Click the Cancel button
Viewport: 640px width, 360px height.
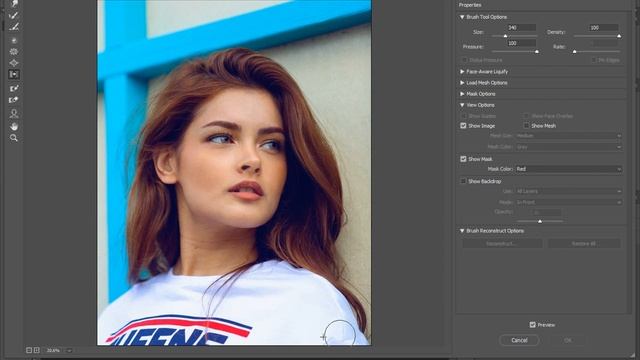pyautogui.click(x=519, y=340)
